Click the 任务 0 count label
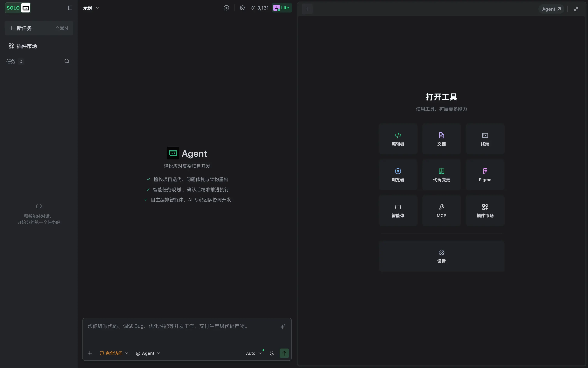Image resolution: width=588 pixels, height=368 pixels. [x=14, y=61]
